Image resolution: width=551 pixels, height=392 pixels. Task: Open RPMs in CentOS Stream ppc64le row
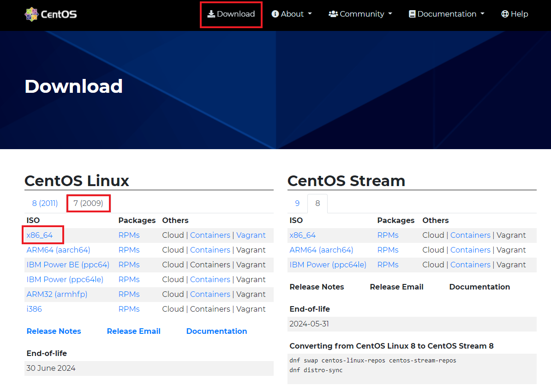388,265
